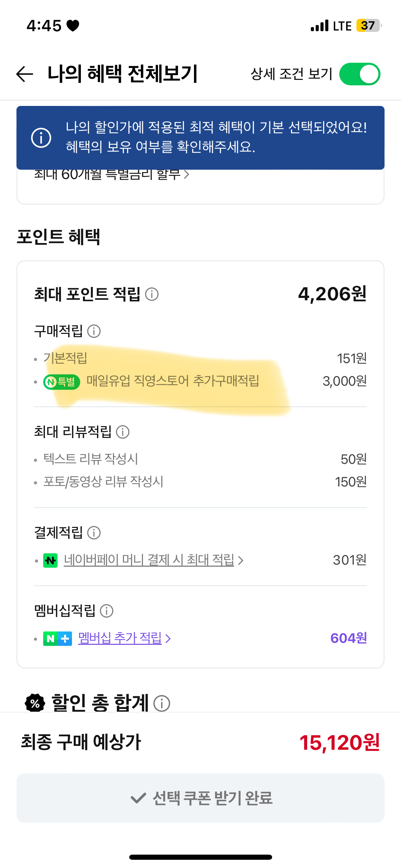Tap info icon beside 구매적립
This screenshot has width=401, height=868.
click(x=94, y=331)
